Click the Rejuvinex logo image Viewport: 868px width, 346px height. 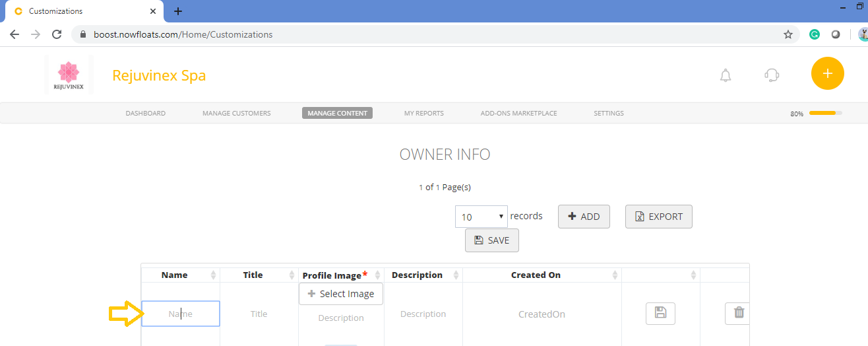click(69, 75)
